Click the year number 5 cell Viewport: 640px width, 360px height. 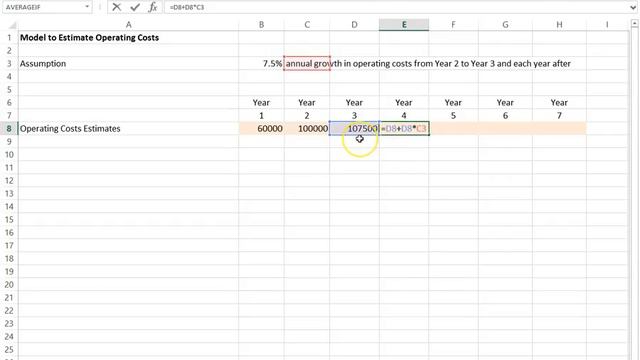pyautogui.click(x=453, y=116)
